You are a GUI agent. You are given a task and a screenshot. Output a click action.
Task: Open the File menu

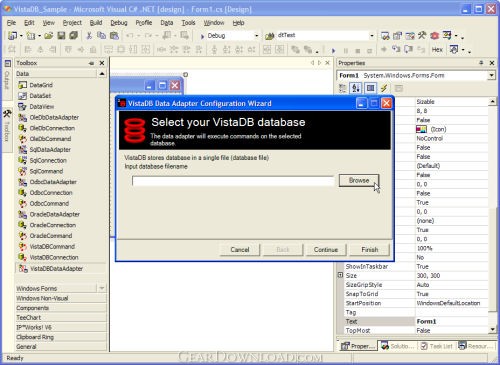tap(11, 23)
